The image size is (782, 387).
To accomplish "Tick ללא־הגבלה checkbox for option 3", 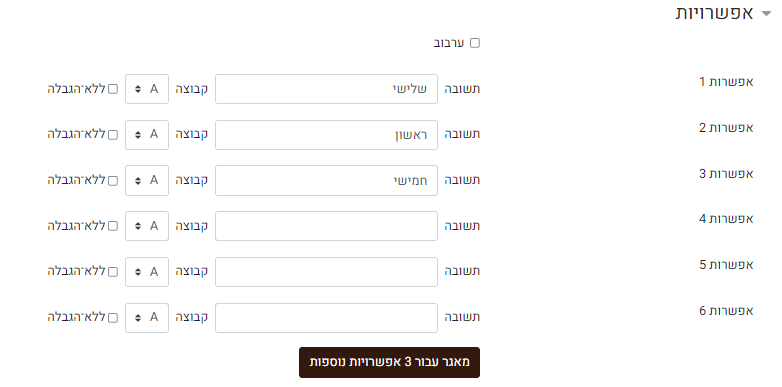I will [113, 181].
